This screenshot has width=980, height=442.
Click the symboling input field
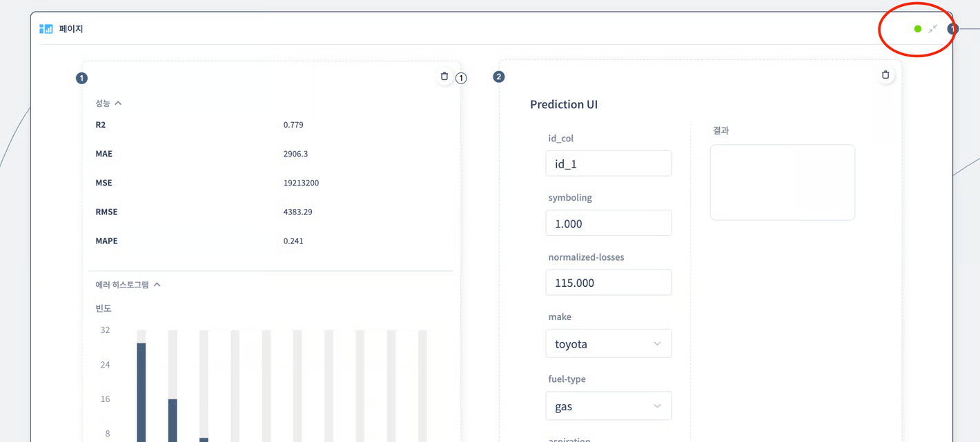pyautogui.click(x=608, y=223)
